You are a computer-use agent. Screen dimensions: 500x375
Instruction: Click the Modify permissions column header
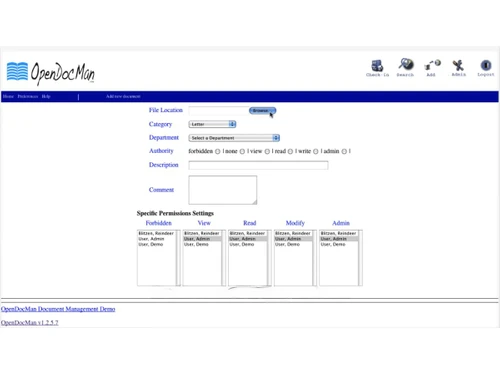[295, 223]
